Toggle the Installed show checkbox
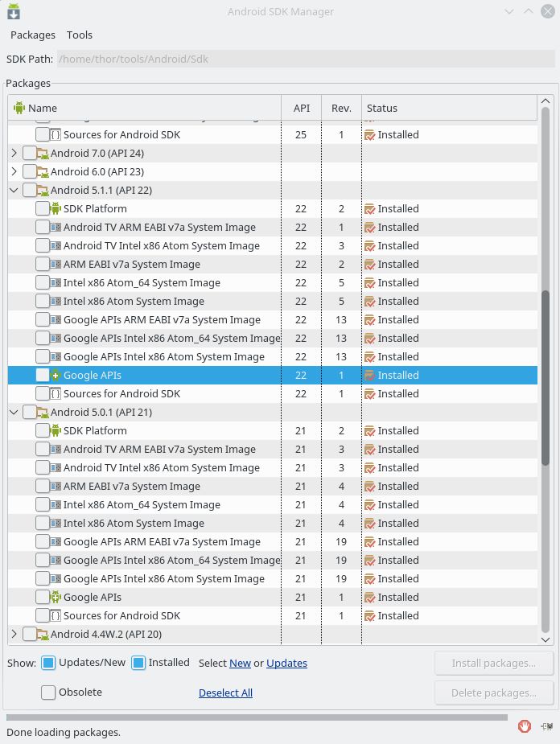 [x=138, y=663]
